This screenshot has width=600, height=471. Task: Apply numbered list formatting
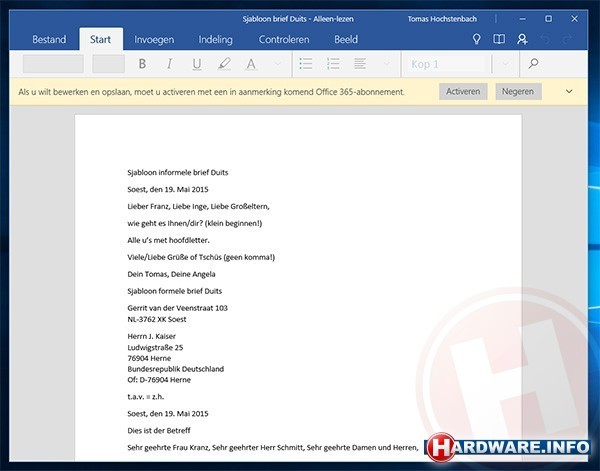(x=333, y=64)
